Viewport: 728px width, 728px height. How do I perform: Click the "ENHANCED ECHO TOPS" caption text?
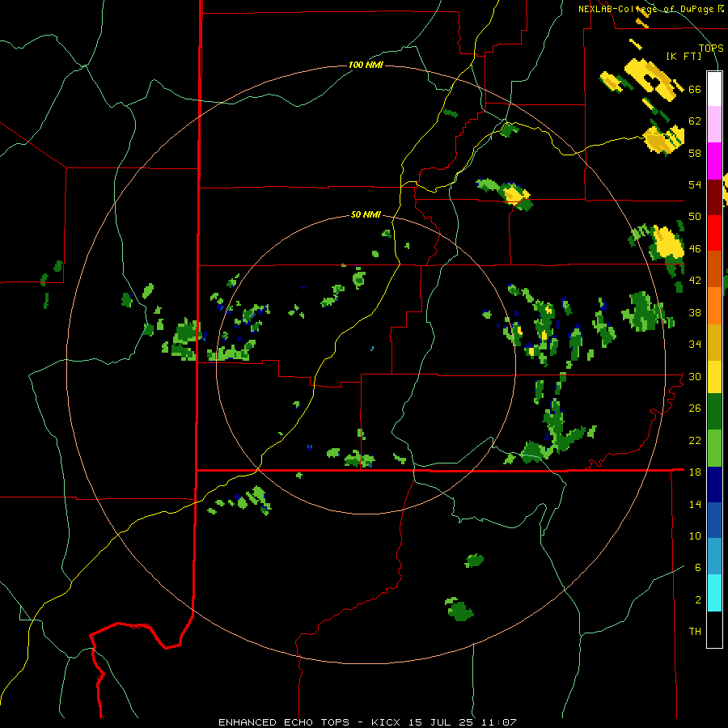coord(284,722)
